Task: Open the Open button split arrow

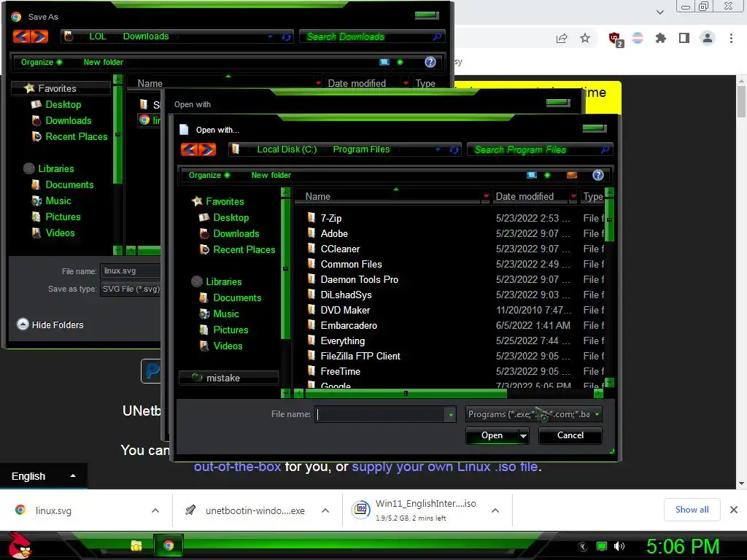Action: pyautogui.click(x=523, y=435)
